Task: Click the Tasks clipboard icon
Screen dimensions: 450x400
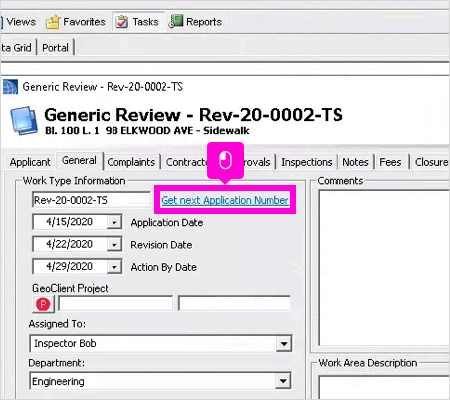Action: [x=121, y=22]
